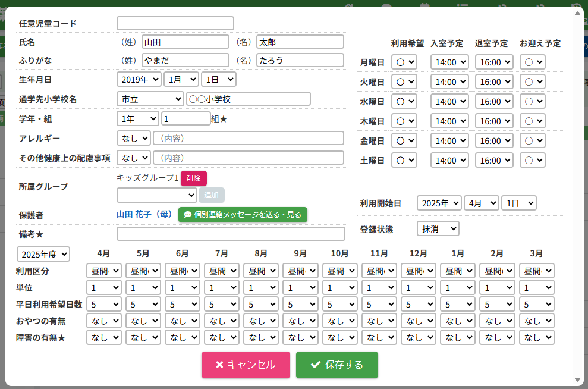
Task: Open the empty 所属グループ selection dropdown
Action: coord(157,194)
